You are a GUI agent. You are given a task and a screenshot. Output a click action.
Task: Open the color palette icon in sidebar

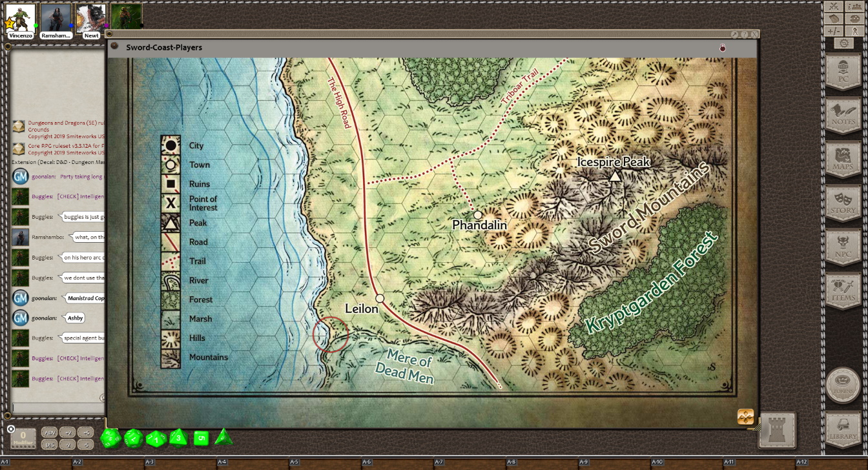click(x=855, y=19)
